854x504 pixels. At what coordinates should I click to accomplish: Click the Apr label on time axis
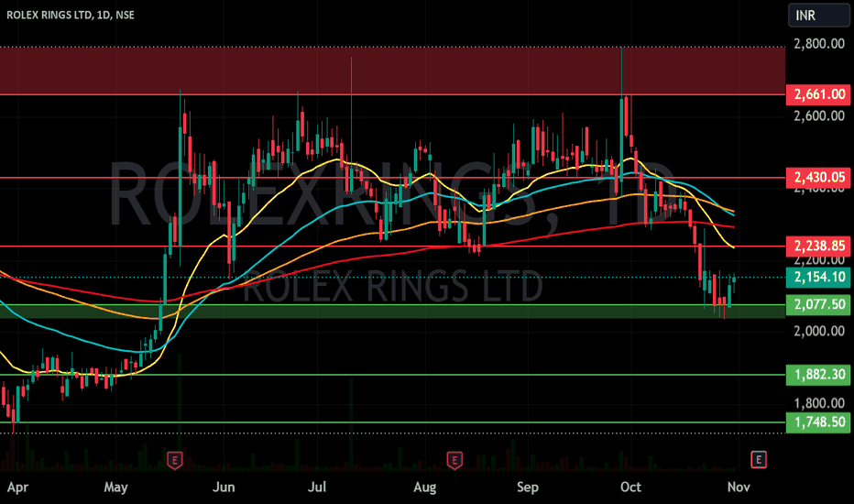coord(17,488)
